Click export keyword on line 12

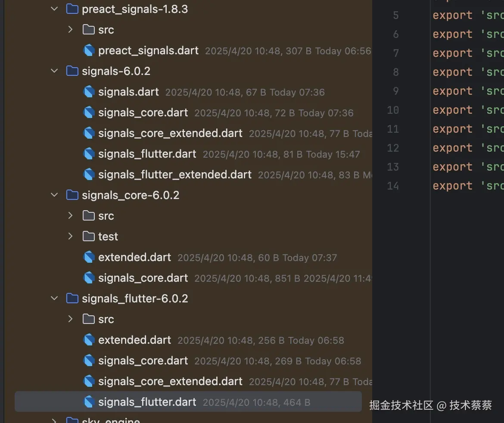coord(453,148)
